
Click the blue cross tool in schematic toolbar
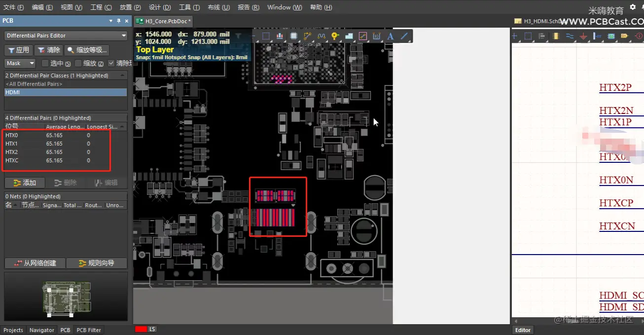tap(514, 36)
